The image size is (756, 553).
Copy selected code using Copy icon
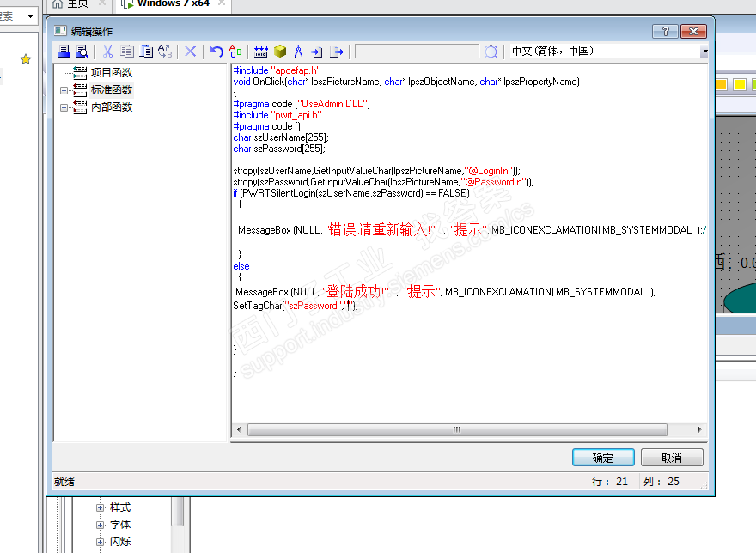(127, 52)
